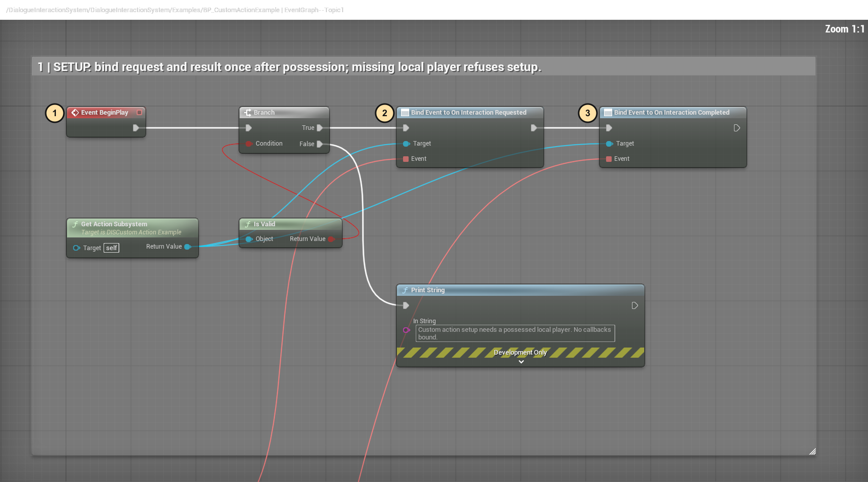Select the Get Action Subsystem node title

pos(114,224)
